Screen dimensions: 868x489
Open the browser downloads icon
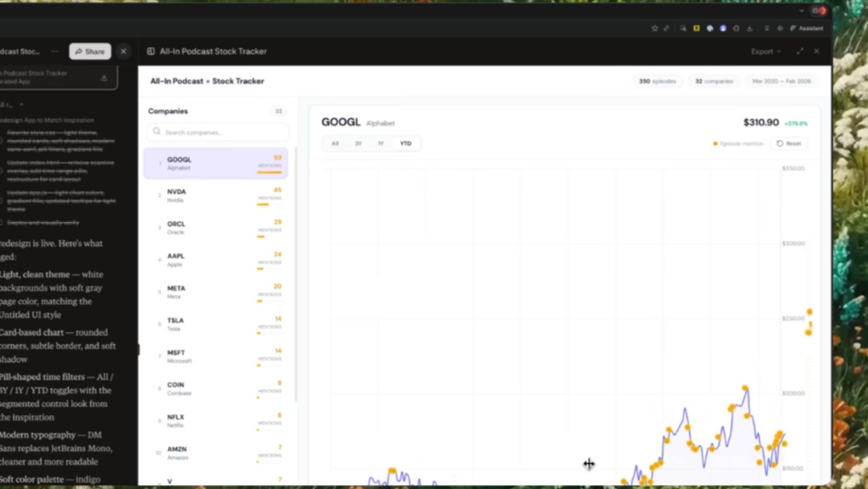(x=749, y=29)
